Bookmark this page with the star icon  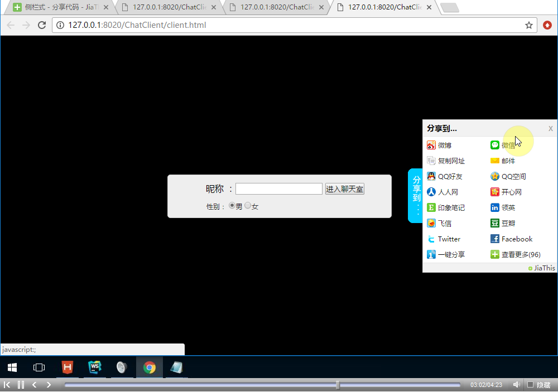pyautogui.click(x=529, y=25)
